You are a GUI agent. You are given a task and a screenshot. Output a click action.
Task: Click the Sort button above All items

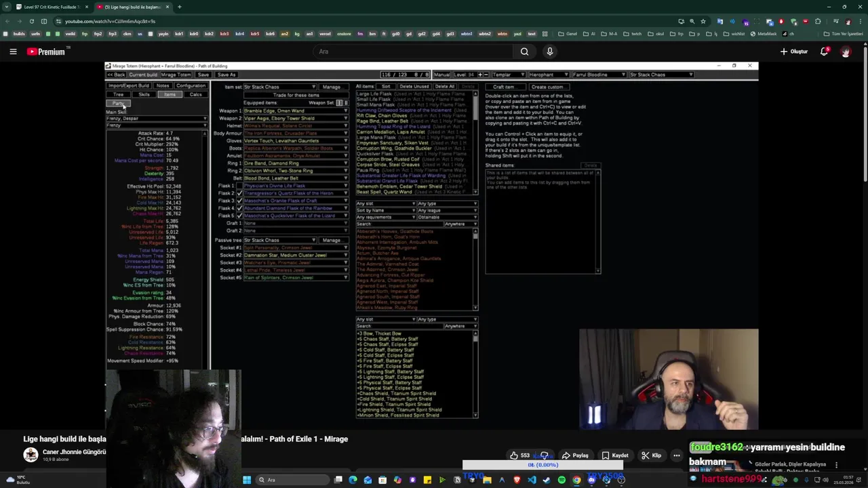386,87
